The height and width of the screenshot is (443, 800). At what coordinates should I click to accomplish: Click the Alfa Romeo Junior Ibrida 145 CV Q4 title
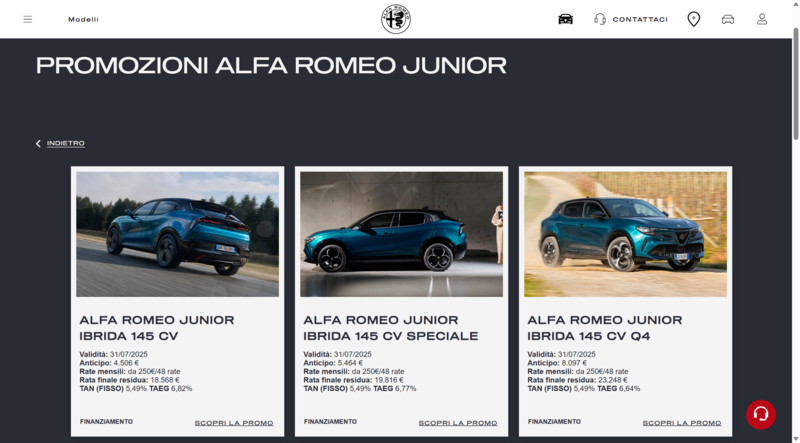(605, 328)
